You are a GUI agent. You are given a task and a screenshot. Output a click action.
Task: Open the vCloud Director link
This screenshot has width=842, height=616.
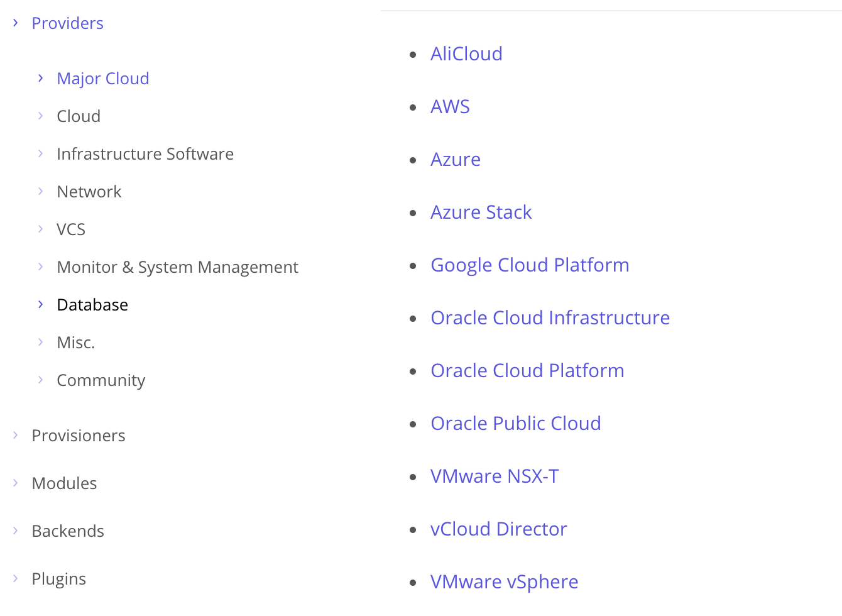[498, 529]
